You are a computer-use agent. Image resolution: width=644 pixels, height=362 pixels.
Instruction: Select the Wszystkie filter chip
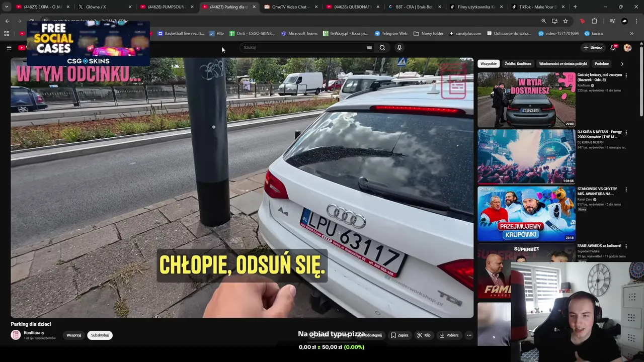(x=488, y=64)
